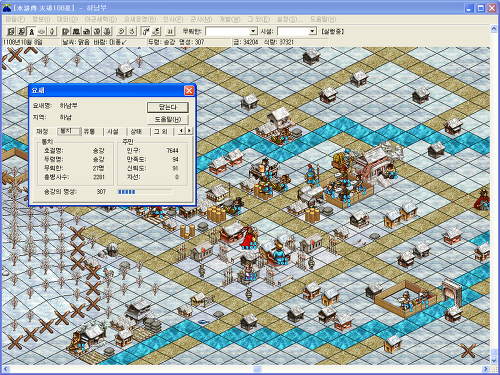Click the date in the status bar
Image resolution: width=500 pixels, height=375 pixels.
23,42
